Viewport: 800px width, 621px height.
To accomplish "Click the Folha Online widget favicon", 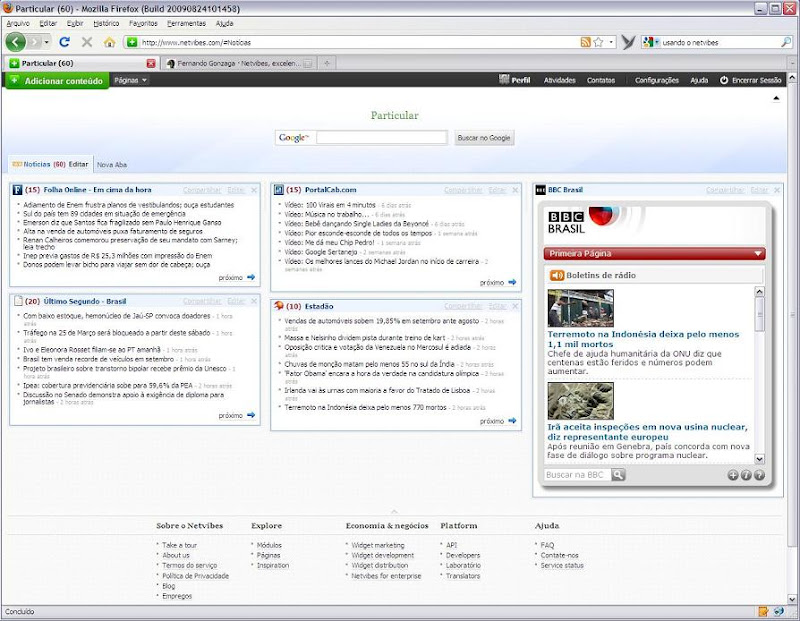I will click(x=17, y=190).
